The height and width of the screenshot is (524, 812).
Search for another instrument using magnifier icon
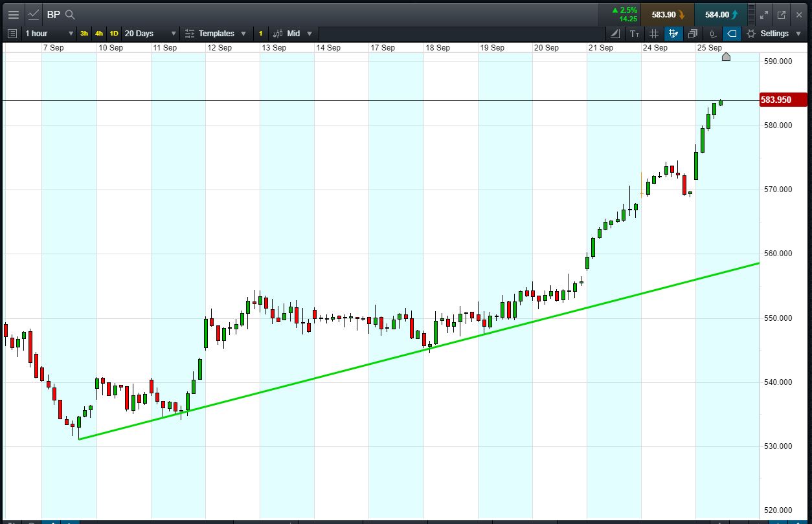pos(71,14)
